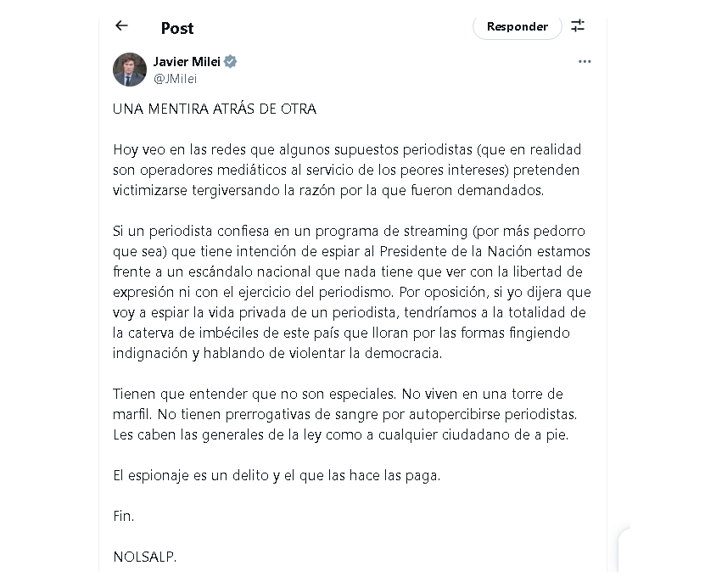Open the @JMilei handle link
The image size is (705, 588).
175,78
